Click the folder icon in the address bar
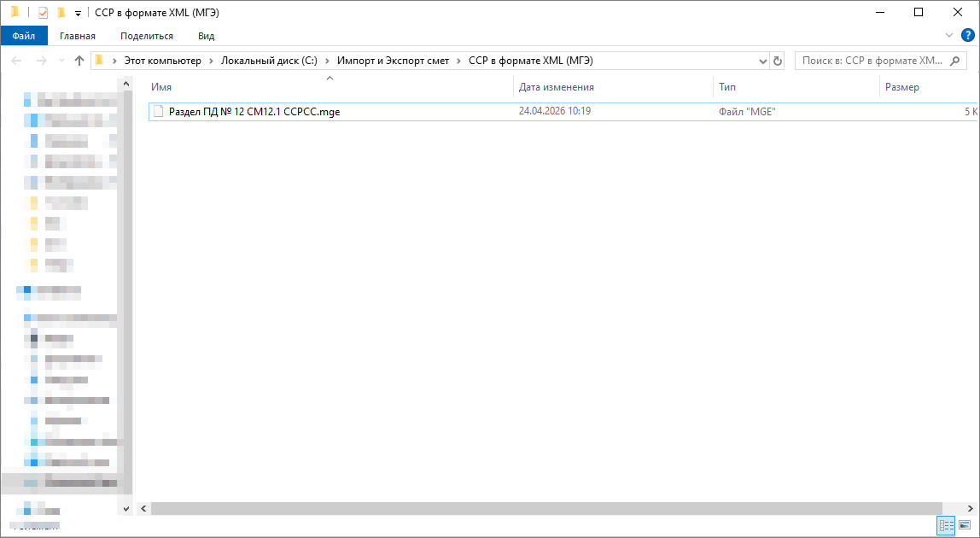980x538 pixels. [99, 61]
